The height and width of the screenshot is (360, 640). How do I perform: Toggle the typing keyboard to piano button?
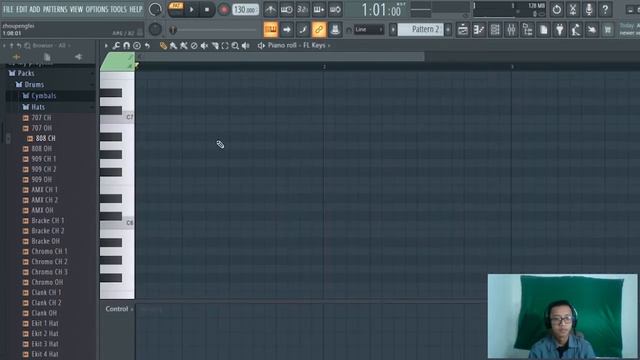coord(271,29)
